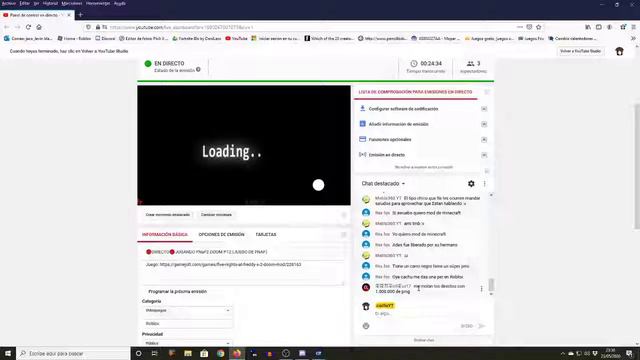Image resolution: width=640 pixels, height=360 pixels.
Task: Click the encoder download icon
Action: 362,109
